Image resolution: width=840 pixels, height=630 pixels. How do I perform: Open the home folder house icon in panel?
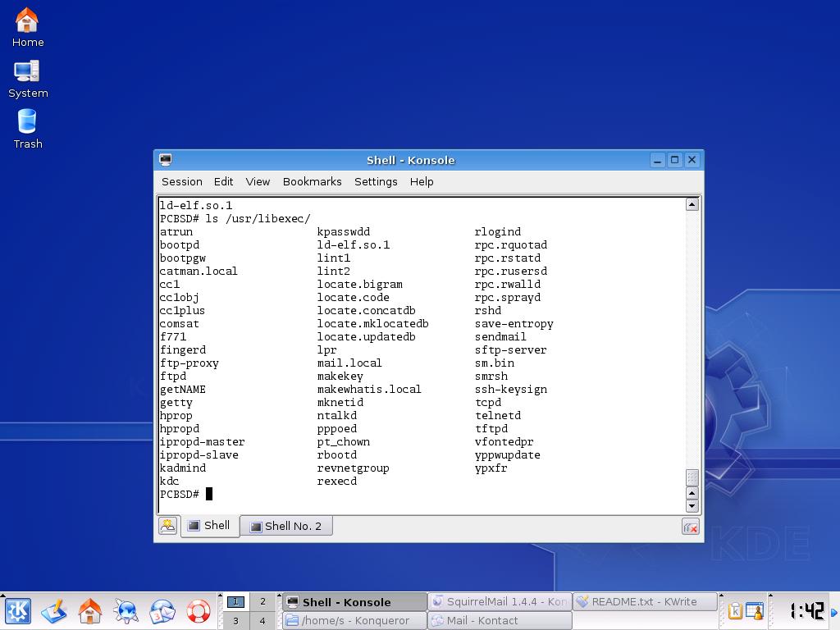(90, 611)
